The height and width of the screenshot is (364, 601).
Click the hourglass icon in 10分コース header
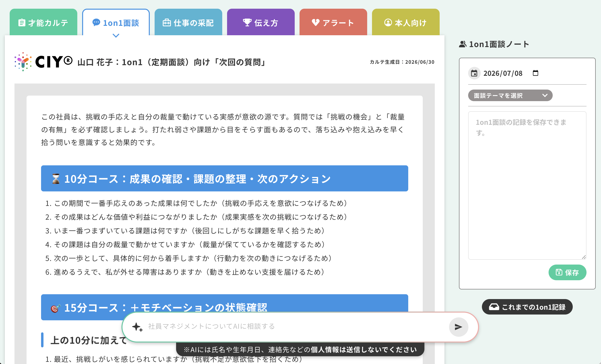[x=56, y=179]
